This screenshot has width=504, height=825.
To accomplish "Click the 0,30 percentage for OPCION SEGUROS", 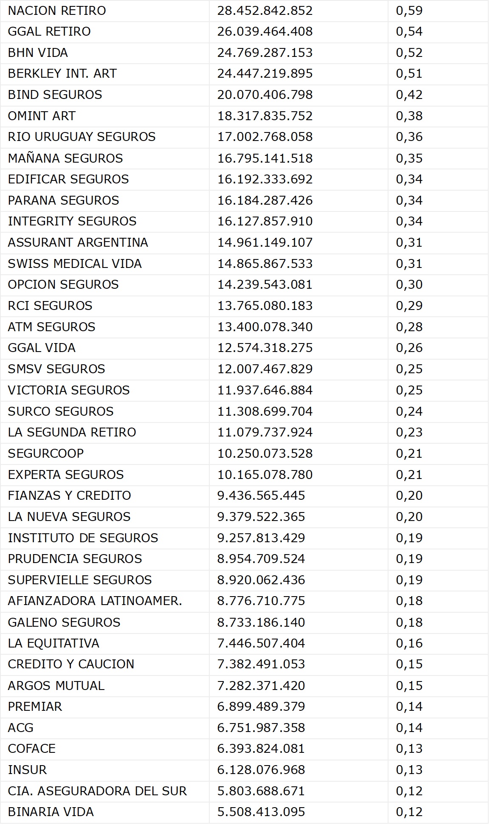I will (409, 284).
